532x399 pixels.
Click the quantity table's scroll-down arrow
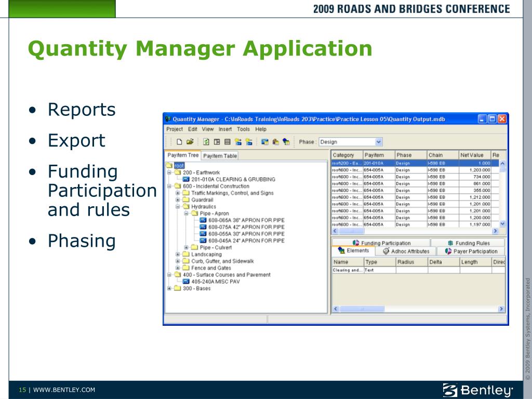coord(502,224)
